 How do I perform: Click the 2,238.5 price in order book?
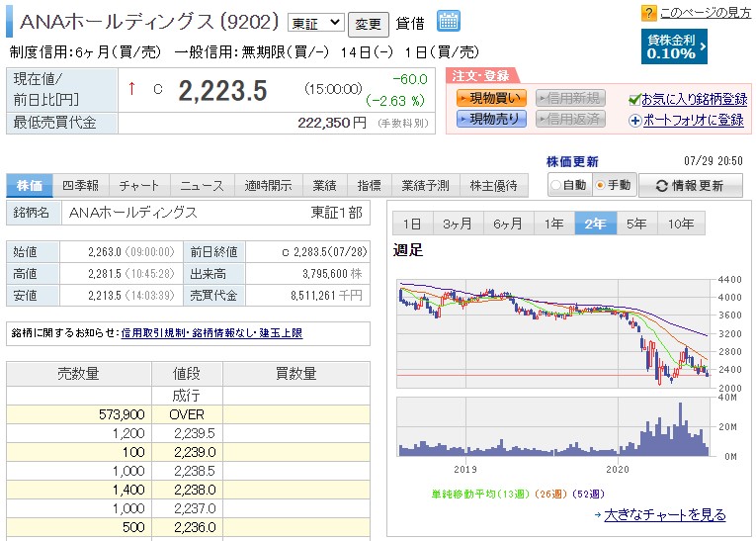[x=195, y=471]
